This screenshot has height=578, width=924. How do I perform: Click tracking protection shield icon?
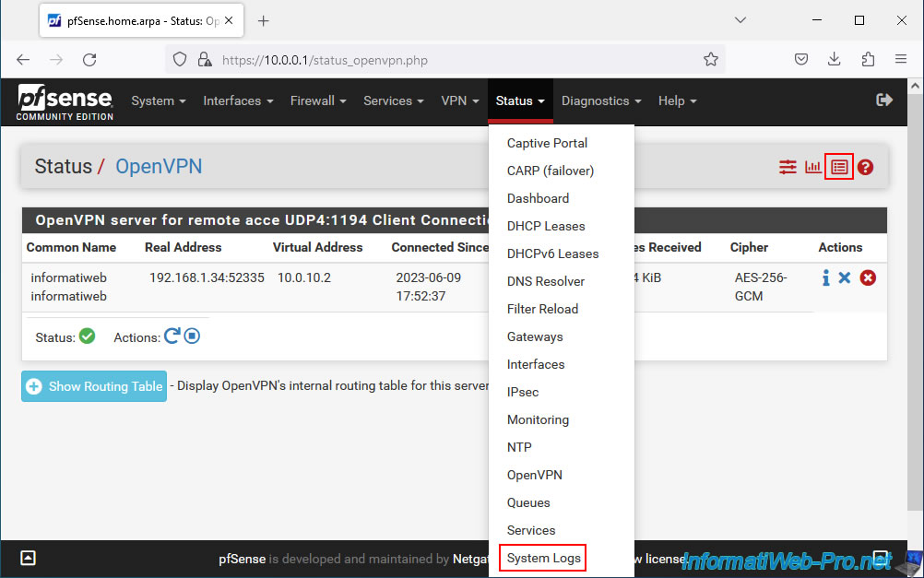coord(180,60)
